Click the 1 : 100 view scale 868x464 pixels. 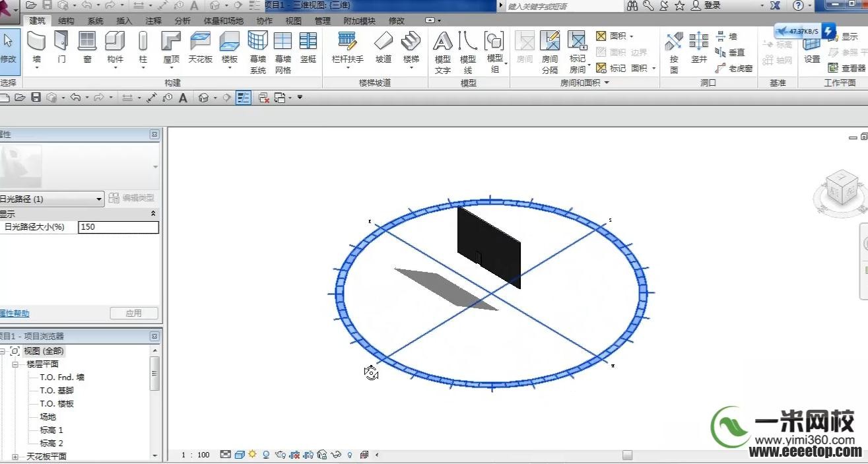pos(195,455)
